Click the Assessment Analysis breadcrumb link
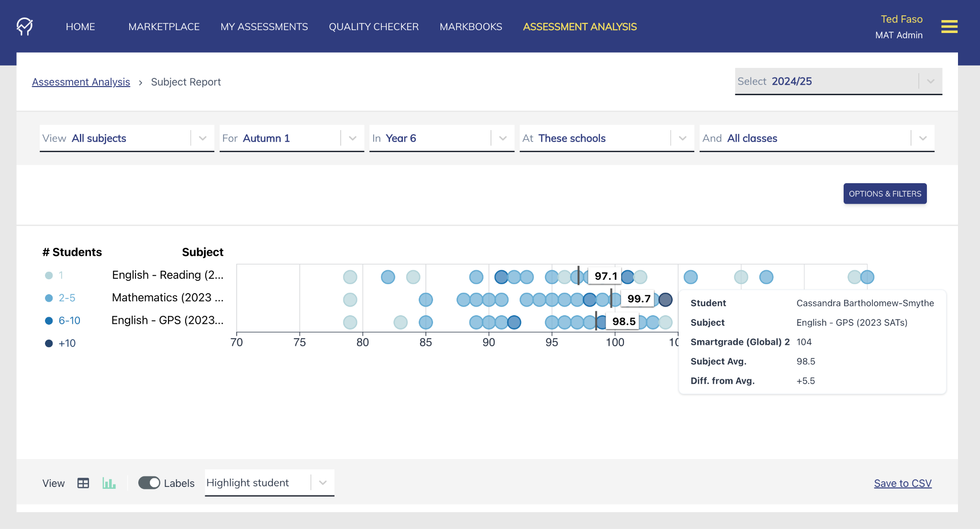The image size is (980, 529). 81,82
